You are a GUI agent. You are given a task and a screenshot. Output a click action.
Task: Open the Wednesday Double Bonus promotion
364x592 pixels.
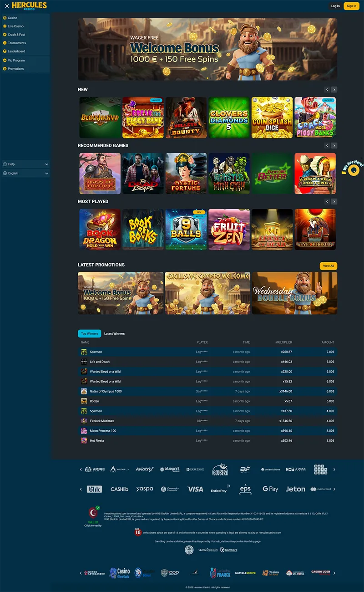[295, 293]
